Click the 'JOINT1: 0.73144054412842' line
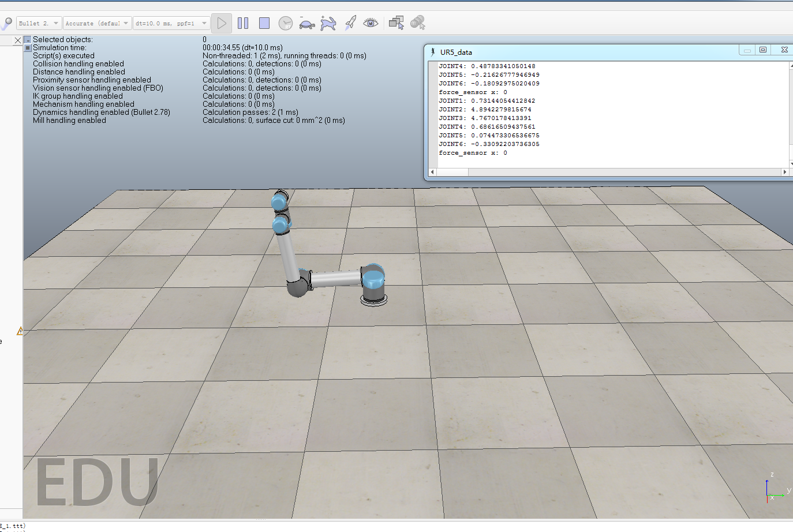 (x=487, y=101)
